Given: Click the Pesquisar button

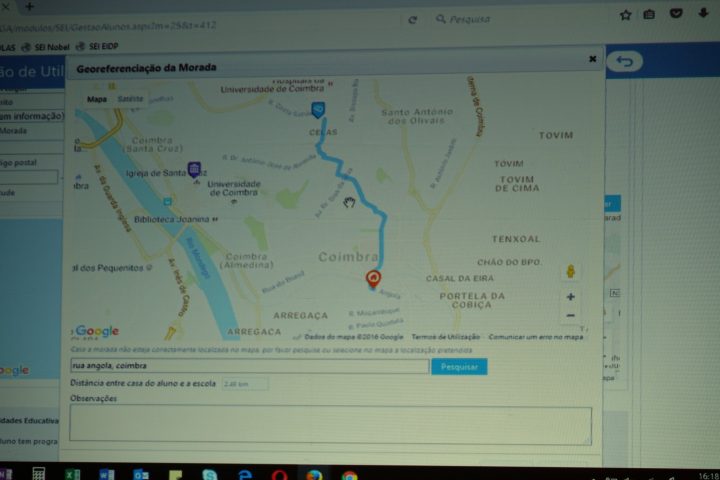Looking at the screenshot, I should (459, 367).
